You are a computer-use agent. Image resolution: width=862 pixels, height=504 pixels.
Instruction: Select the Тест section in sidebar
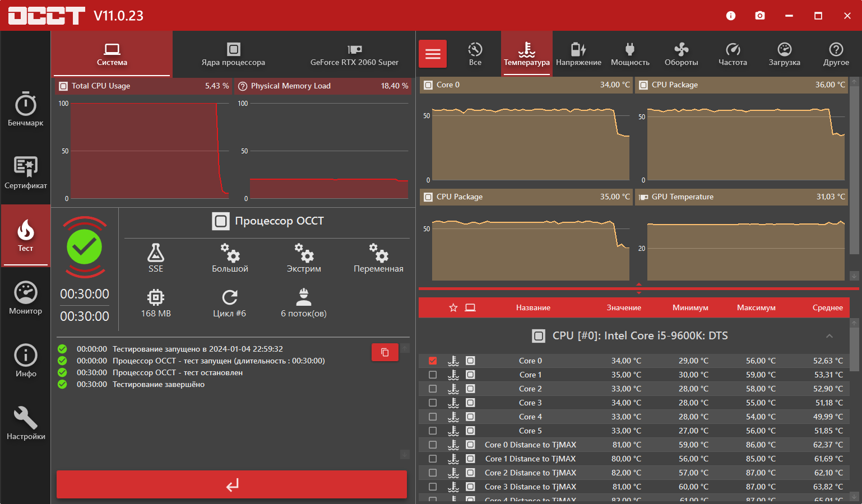click(25, 235)
